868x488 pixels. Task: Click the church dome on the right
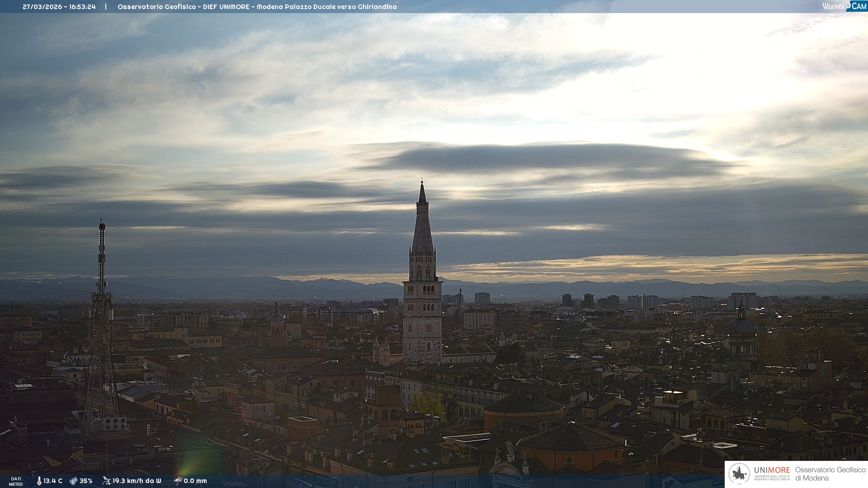(x=742, y=325)
